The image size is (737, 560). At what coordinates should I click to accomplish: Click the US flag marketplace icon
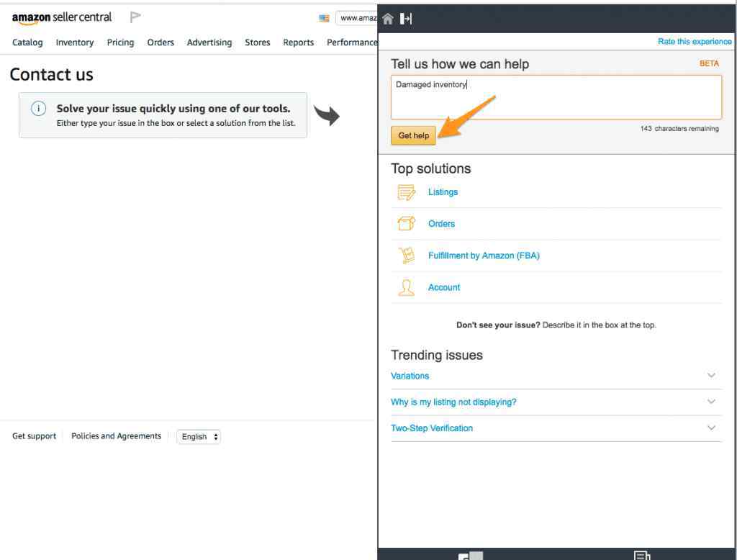click(324, 18)
